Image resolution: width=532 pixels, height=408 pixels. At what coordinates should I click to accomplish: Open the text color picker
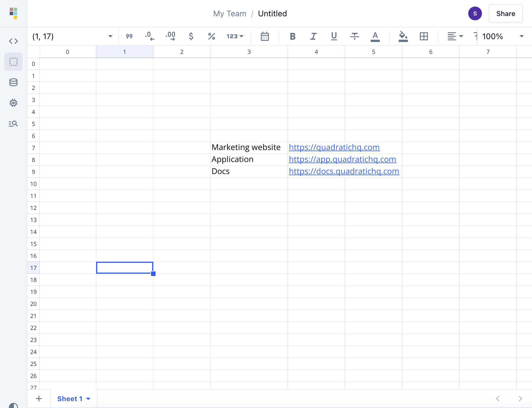click(x=375, y=36)
